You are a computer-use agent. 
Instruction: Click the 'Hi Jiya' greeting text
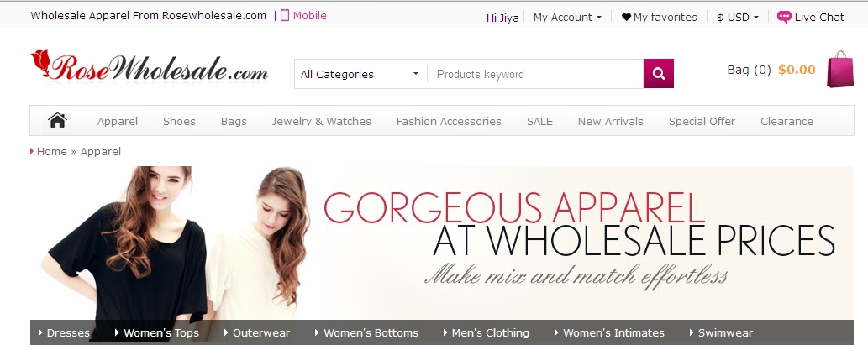[x=502, y=18]
